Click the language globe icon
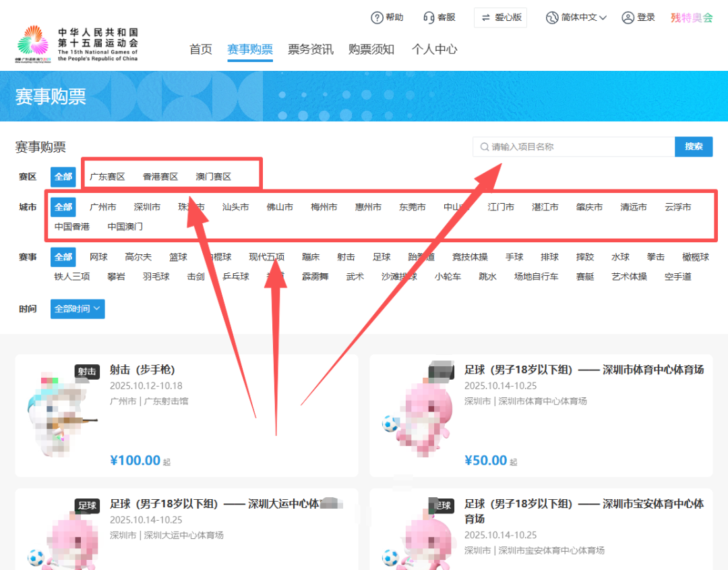728x570 pixels. [x=550, y=18]
